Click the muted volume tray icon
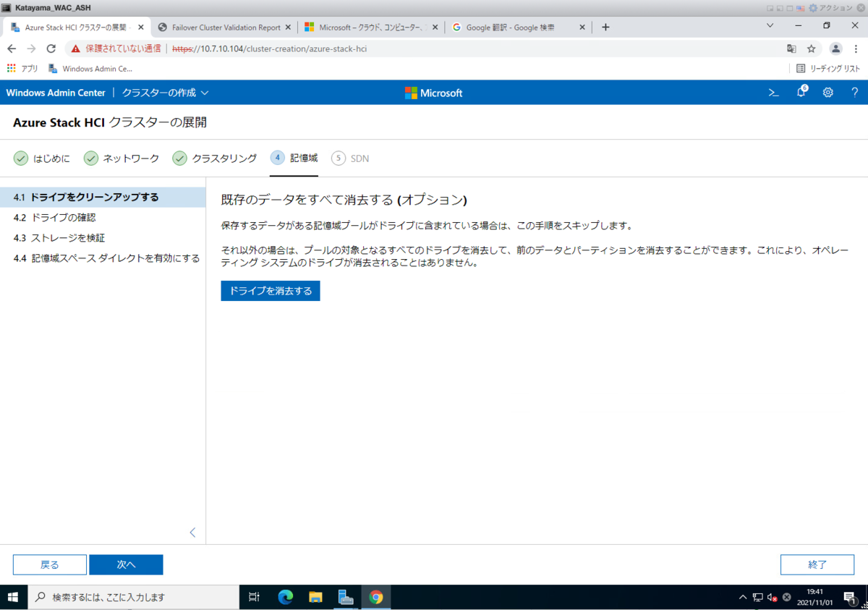The height and width of the screenshot is (610, 868). (772, 598)
